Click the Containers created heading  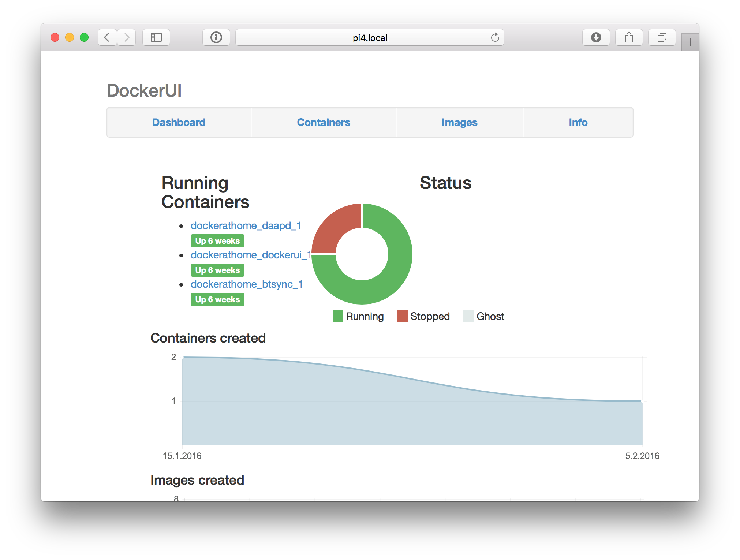tap(208, 338)
